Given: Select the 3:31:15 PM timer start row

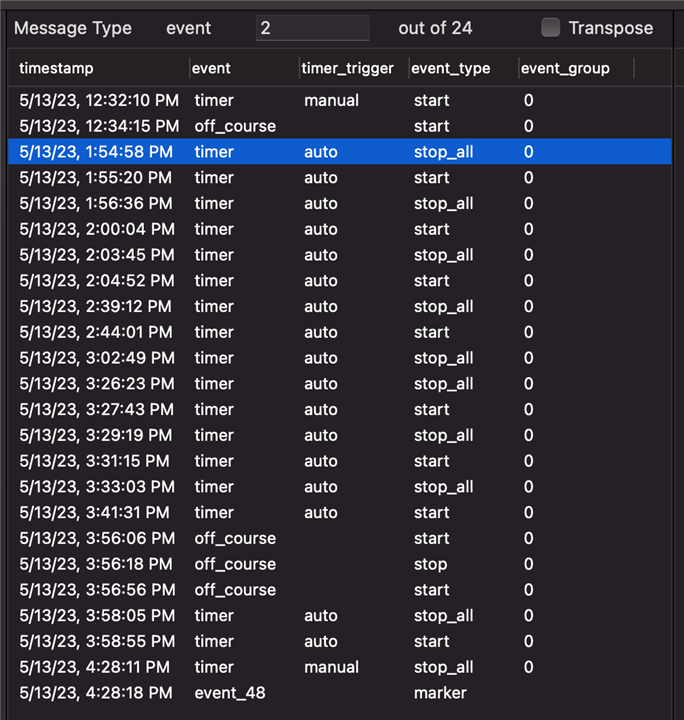Looking at the screenshot, I should [340, 461].
